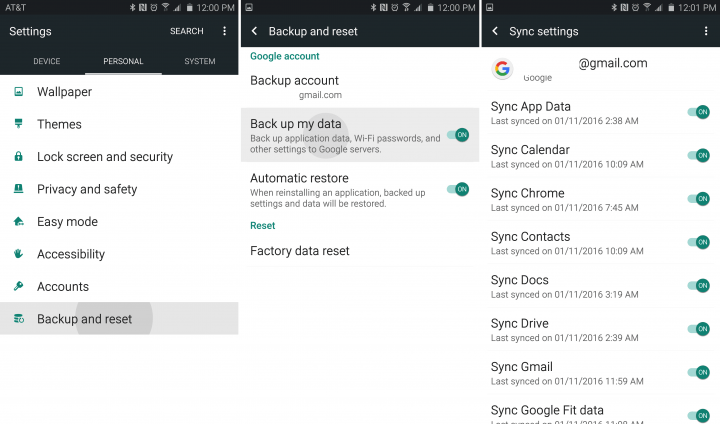
Task: Toggle Sync Docs switch
Action: point(698,285)
